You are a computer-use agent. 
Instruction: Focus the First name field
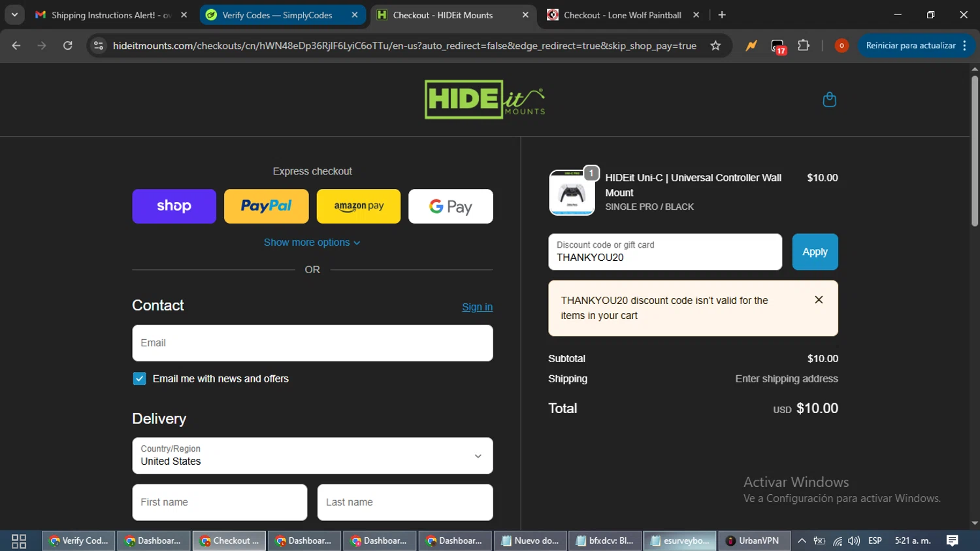pyautogui.click(x=220, y=502)
